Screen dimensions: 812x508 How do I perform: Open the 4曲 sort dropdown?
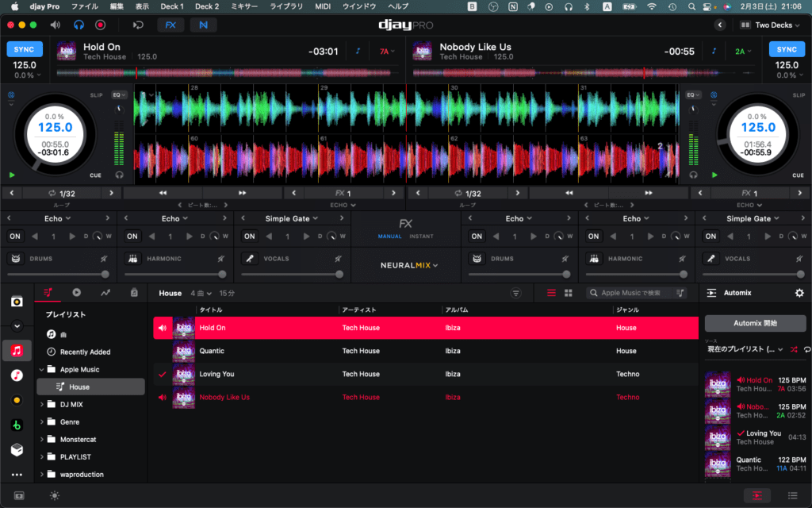tap(201, 294)
